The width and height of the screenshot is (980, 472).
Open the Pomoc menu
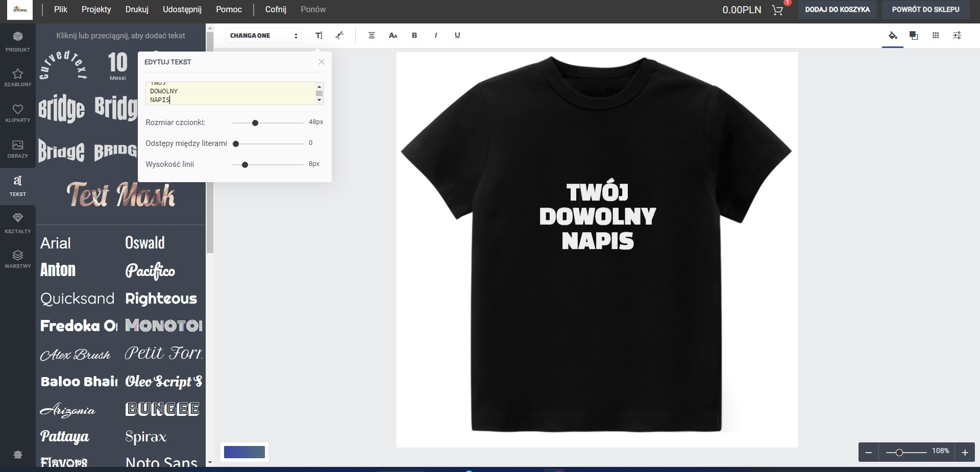[229, 9]
